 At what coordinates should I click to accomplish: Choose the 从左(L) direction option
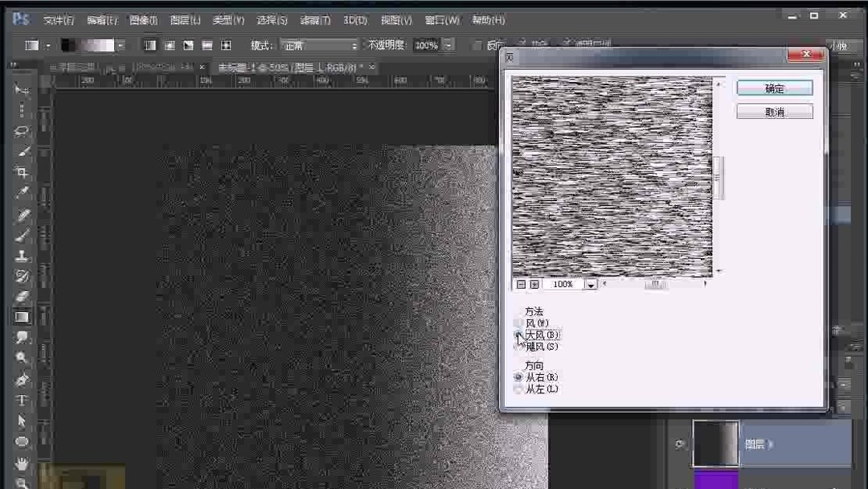(x=519, y=388)
